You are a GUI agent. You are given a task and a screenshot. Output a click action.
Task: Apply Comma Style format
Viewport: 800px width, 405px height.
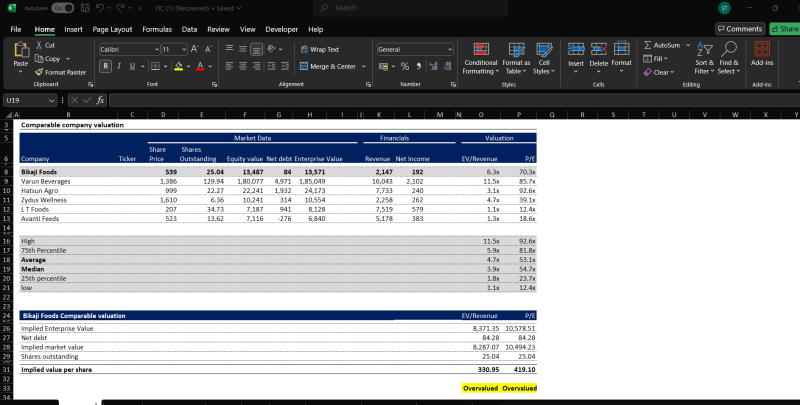[418, 66]
